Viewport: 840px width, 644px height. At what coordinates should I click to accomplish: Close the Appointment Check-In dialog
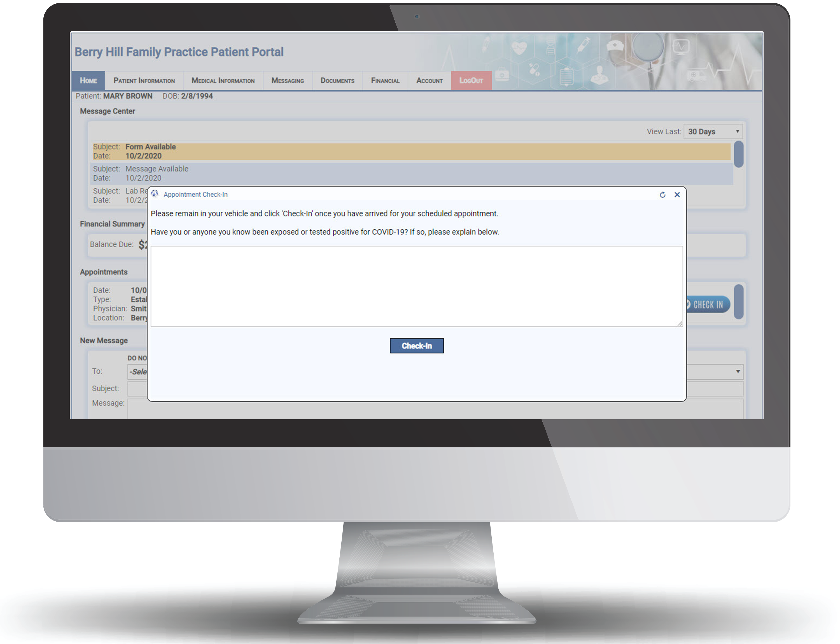[677, 194]
